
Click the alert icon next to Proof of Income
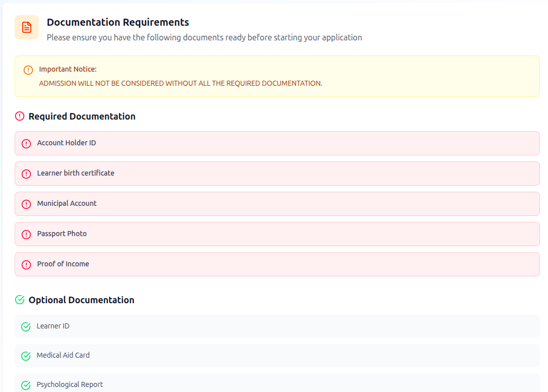26,265
